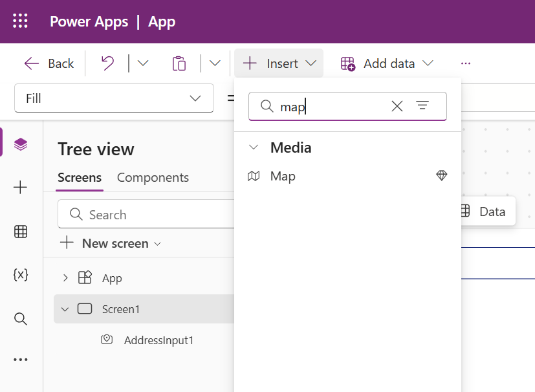Viewport: 535px width, 392px height.
Task: Click the premium diamond icon beside Map
Action: click(441, 175)
